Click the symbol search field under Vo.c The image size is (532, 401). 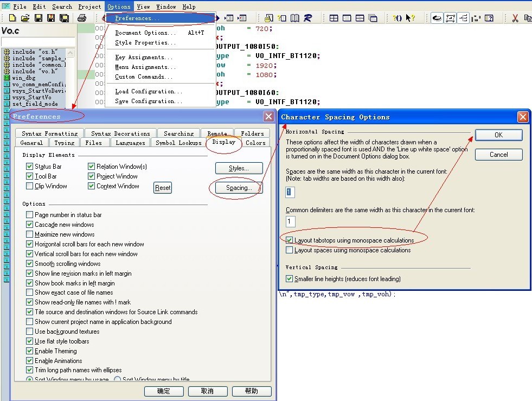pos(38,42)
